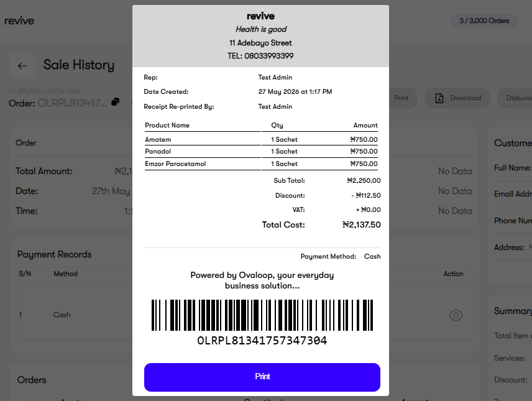The width and height of the screenshot is (532, 401).
Task: Click the Action column header
Action: [453, 274]
